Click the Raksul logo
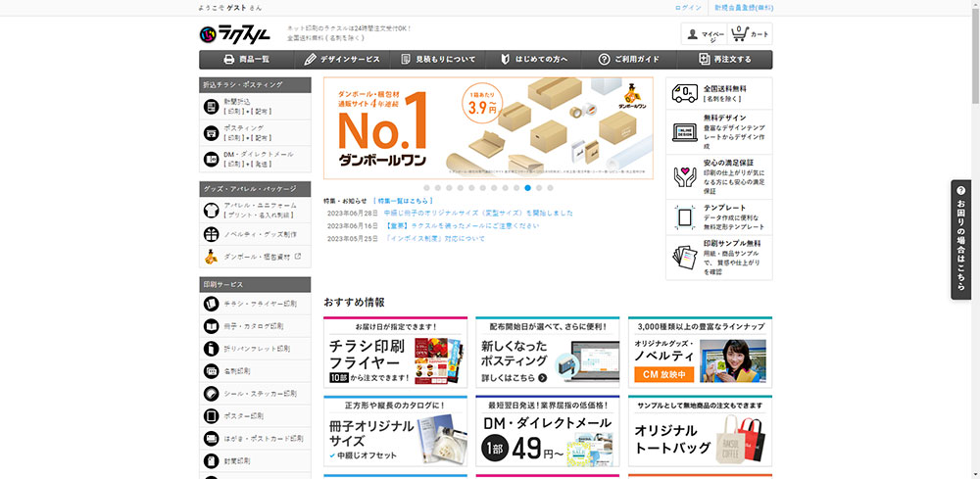 pyautogui.click(x=235, y=34)
